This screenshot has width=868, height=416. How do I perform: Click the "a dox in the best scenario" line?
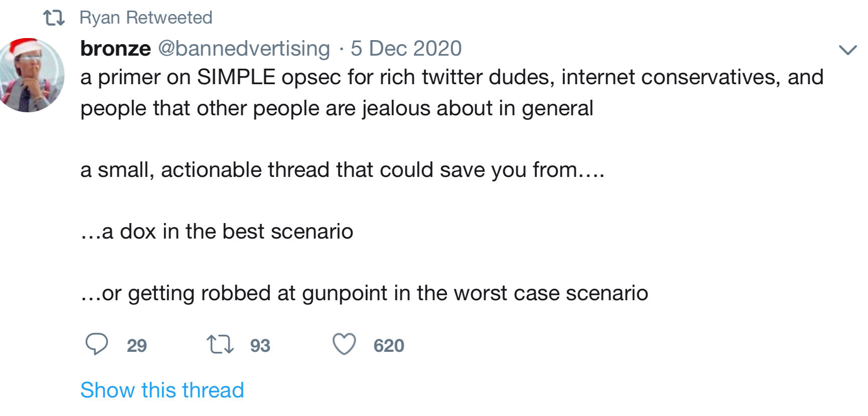(217, 232)
